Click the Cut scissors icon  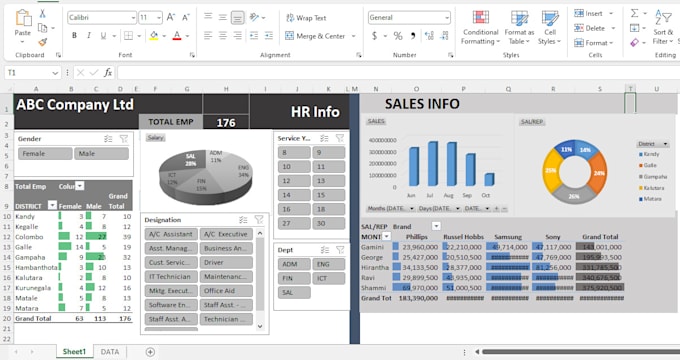pos(42,14)
